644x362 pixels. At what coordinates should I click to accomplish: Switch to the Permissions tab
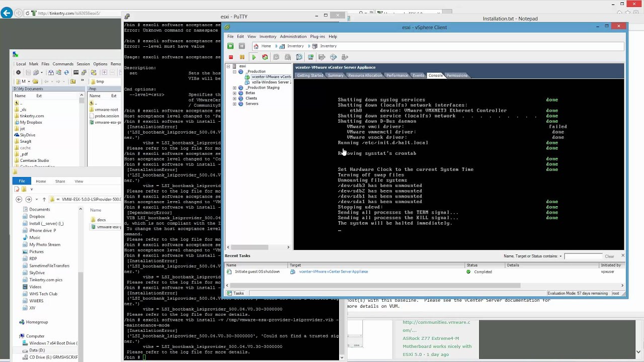click(457, 75)
